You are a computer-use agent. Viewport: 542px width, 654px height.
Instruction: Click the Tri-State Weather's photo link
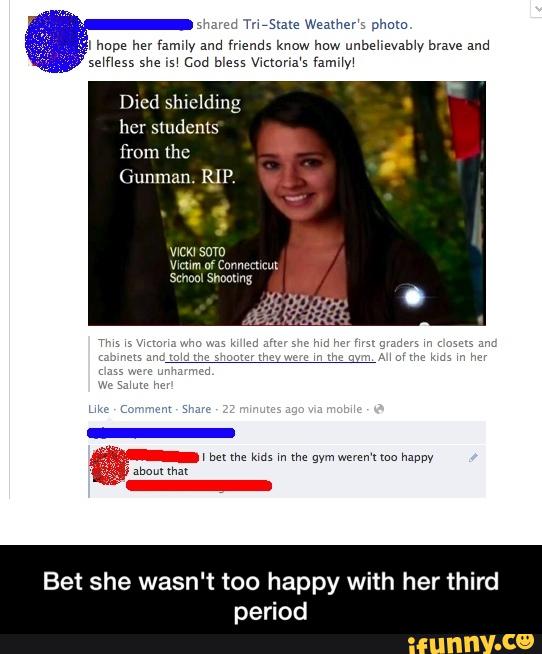pyautogui.click(x=328, y=25)
